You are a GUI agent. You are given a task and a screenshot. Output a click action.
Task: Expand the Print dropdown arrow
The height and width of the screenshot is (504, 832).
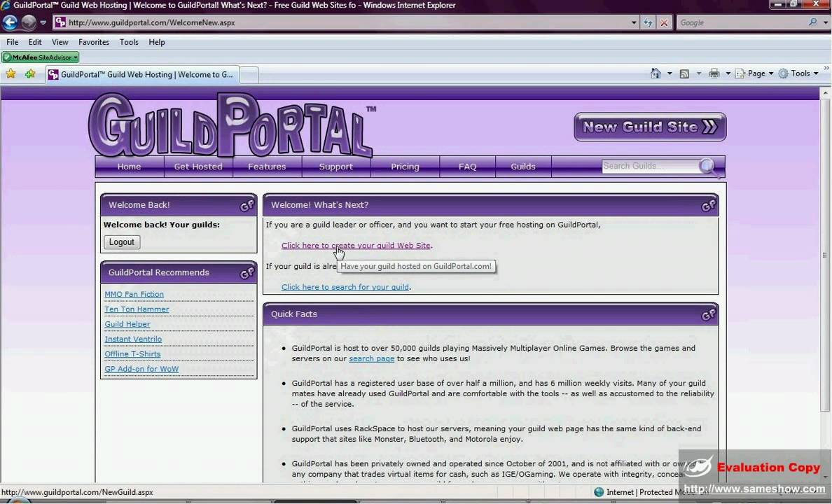pyautogui.click(x=728, y=73)
